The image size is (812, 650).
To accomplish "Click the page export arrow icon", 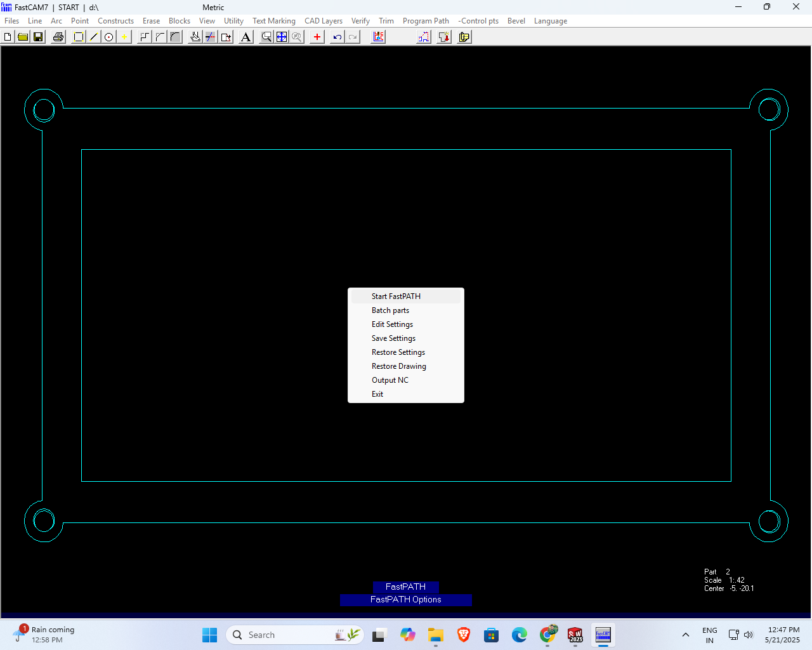I will coord(226,37).
